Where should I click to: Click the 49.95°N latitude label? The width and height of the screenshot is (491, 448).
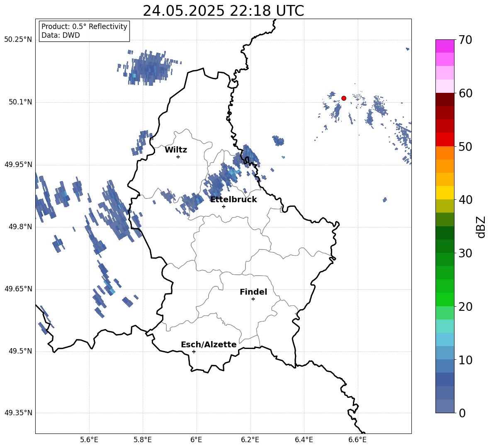tap(18, 165)
